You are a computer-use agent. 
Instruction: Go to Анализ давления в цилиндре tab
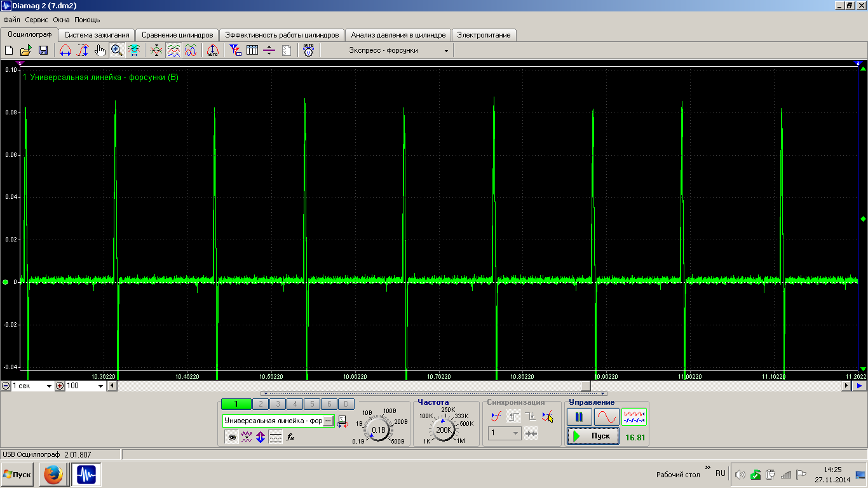click(398, 35)
